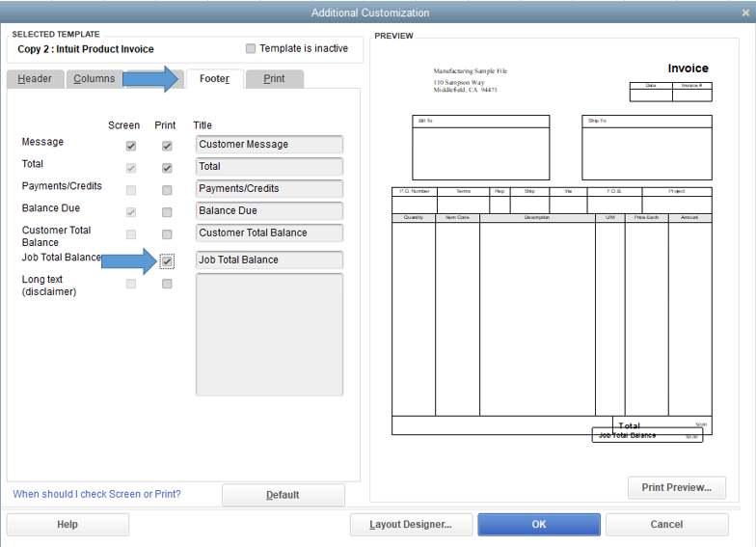Confirm with the OK button

click(539, 525)
